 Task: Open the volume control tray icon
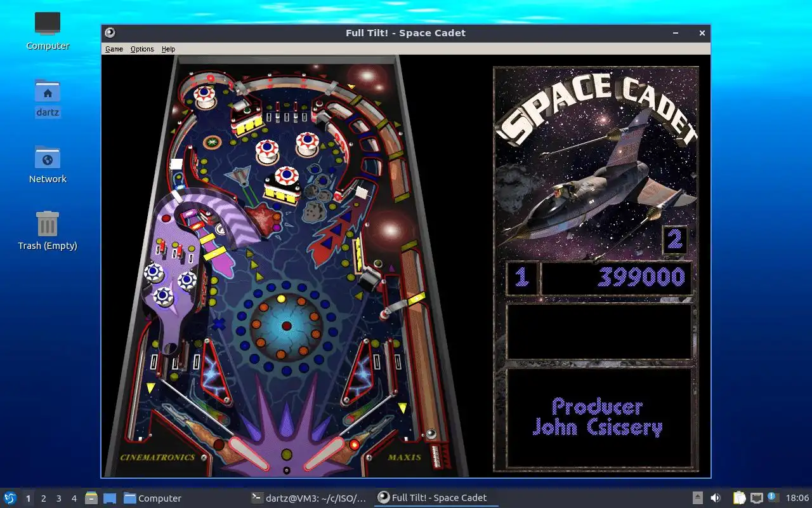[716, 498]
